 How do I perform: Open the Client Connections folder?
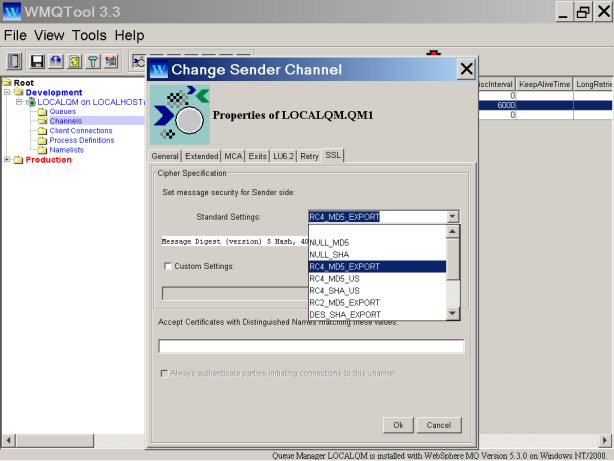tap(81, 130)
